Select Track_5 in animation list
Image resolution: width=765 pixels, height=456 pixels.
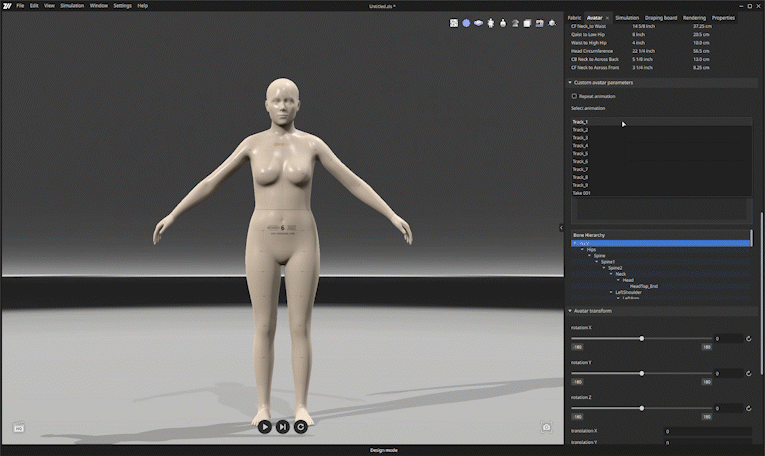pos(580,153)
